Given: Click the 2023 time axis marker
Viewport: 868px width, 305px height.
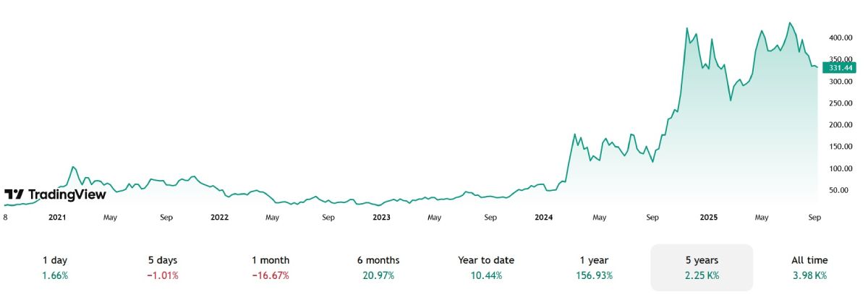Looking at the screenshot, I should coord(381,217).
